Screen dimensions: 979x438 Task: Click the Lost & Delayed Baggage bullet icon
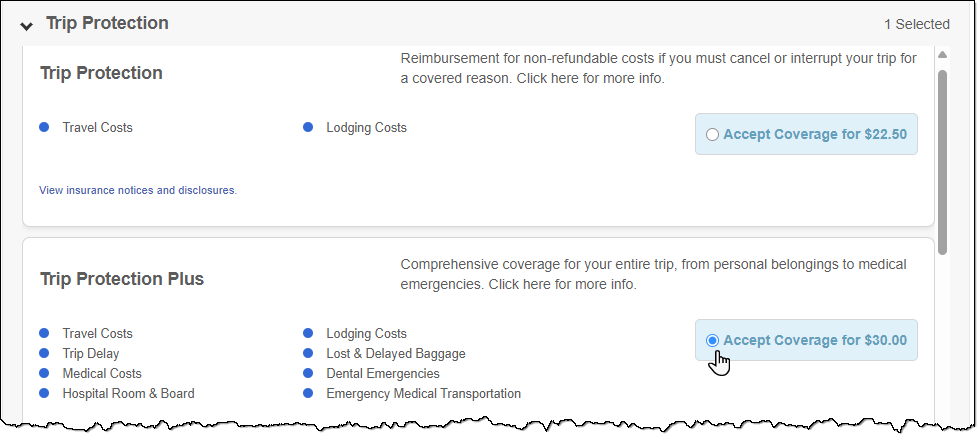(x=308, y=353)
